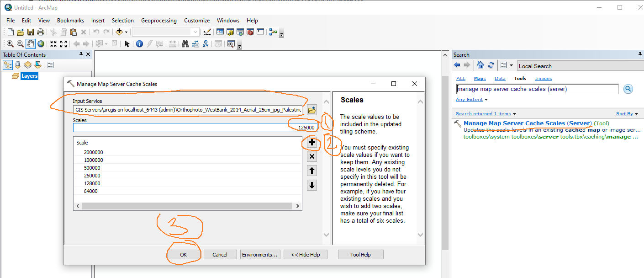The width and height of the screenshot is (644, 278).
Task: Click the Full Extent globe icon
Action: click(x=41, y=44)
